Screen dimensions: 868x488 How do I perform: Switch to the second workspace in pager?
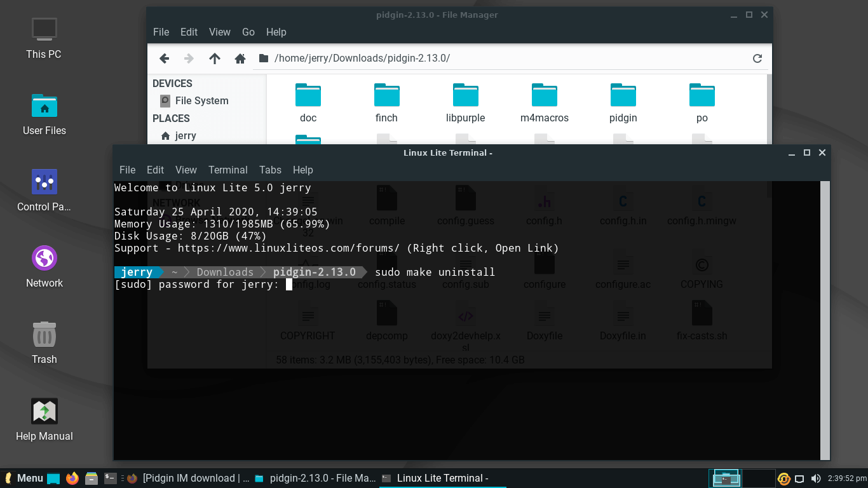pyautogui.click(x=759, y=478)
